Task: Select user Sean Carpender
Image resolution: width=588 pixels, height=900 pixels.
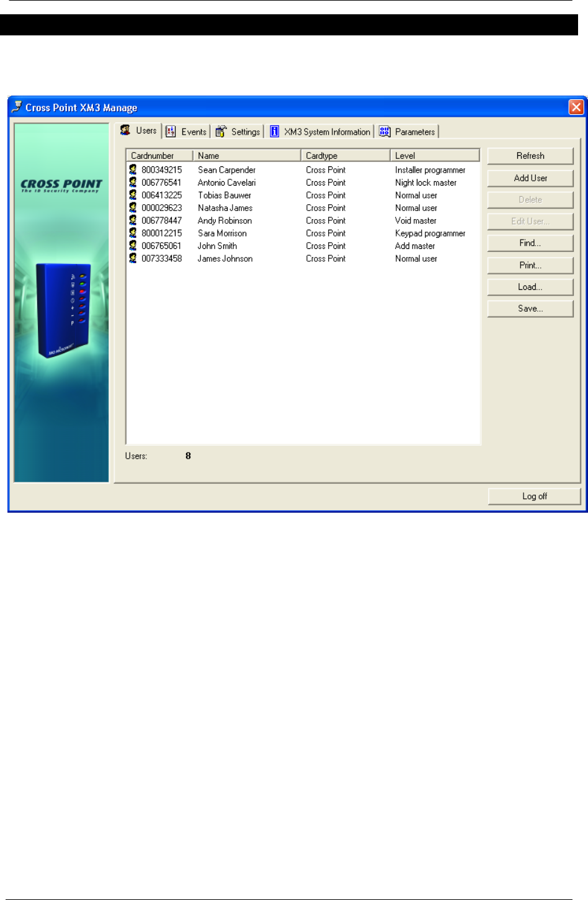Action: point(226,170)
